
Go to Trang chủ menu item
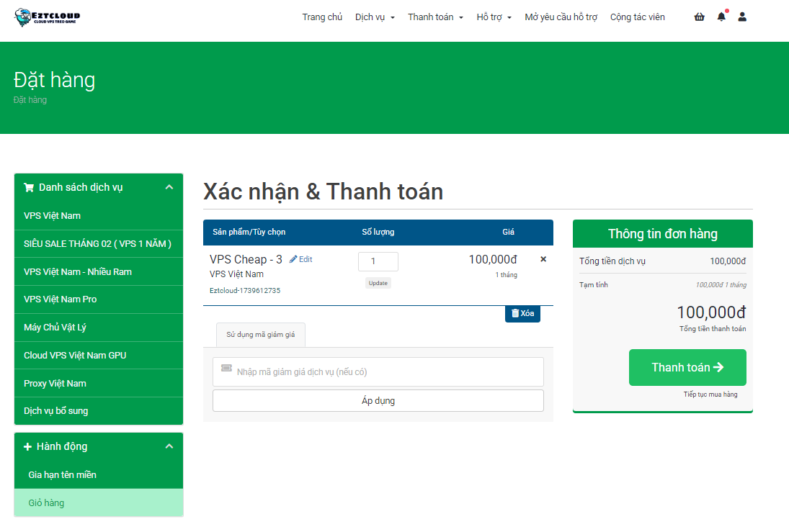coord(322,17)
